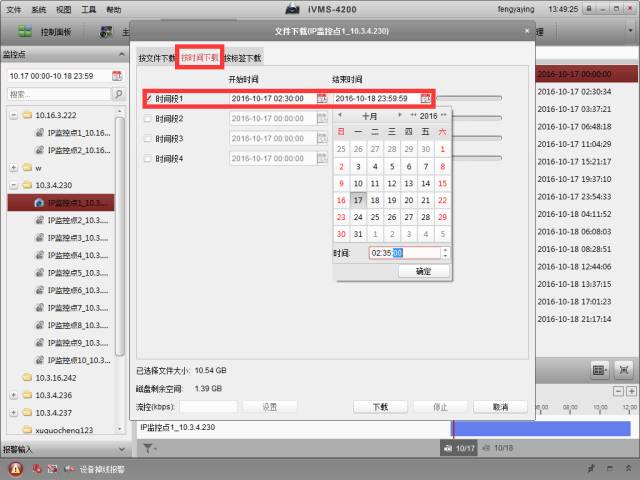Screen dimensions: 640x480
Task: Select day 18 in the calendar
Action: (x=374, y=199)
